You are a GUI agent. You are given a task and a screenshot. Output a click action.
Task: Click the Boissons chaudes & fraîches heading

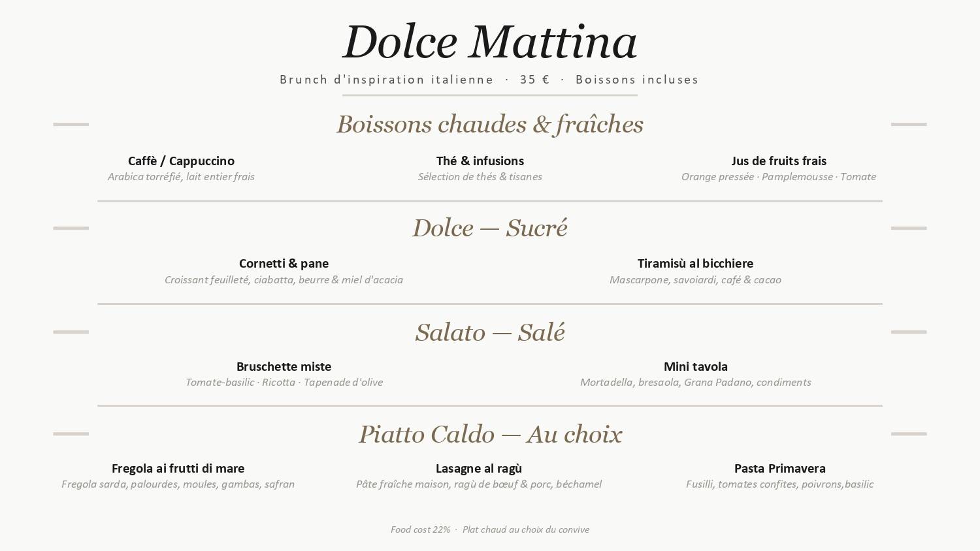(x=490, y=124)
